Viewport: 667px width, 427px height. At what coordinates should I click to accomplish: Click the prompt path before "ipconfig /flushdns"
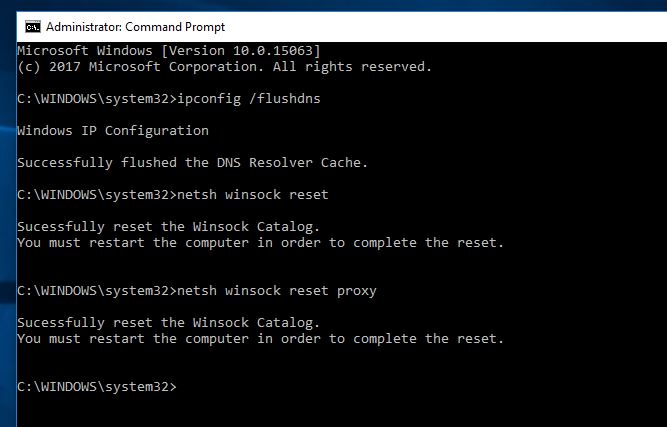click(95, 98)
